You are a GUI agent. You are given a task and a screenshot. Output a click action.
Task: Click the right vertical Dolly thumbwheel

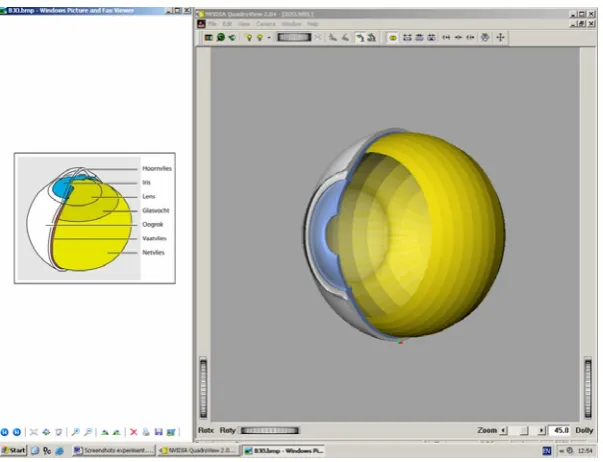588,388
